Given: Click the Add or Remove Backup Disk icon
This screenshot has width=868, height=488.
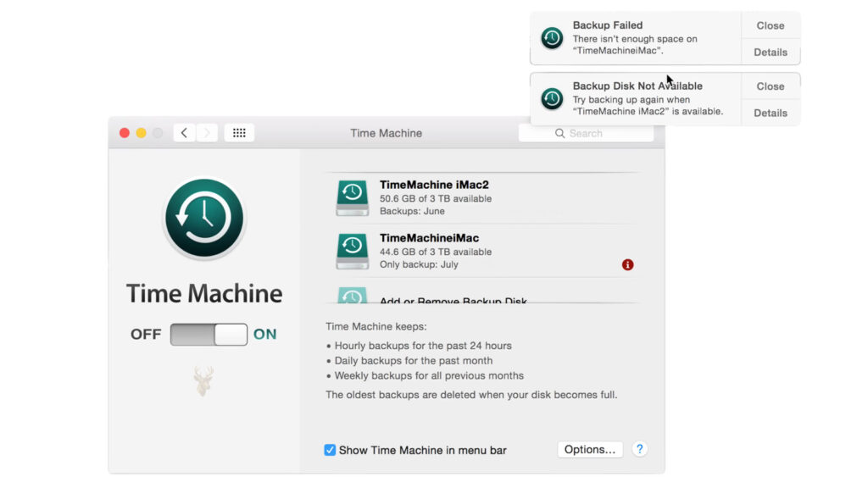Looking at the screenshot, I should point(352,296).
